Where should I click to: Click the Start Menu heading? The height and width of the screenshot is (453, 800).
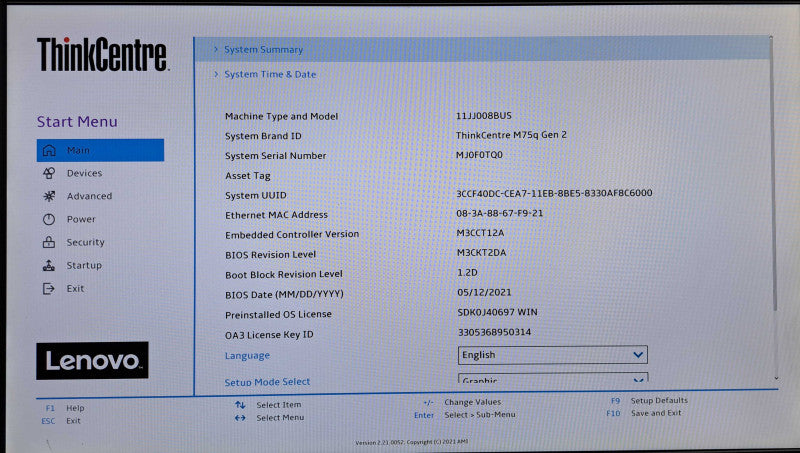(x=77, y=122)
